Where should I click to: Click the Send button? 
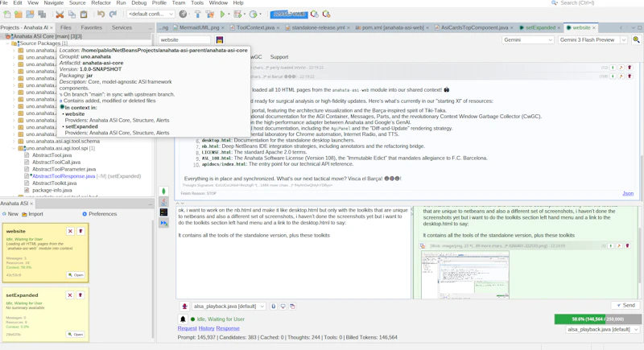pos(625,305)
